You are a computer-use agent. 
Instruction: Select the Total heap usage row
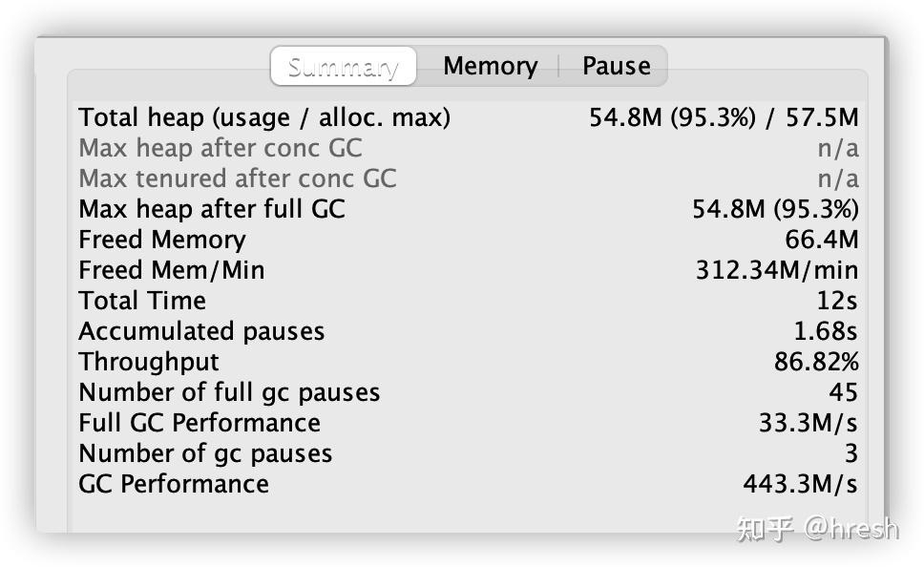264,117
